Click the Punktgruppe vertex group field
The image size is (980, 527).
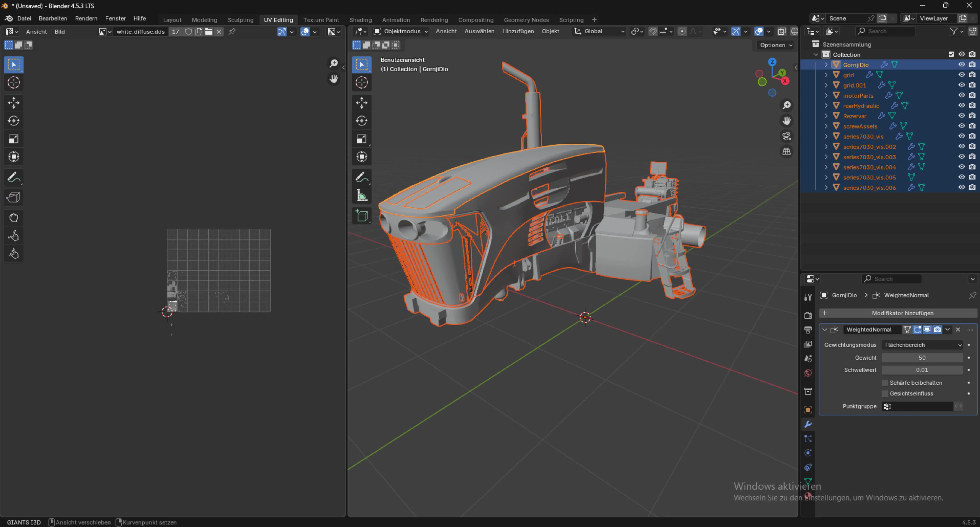pyautogui.click(x=917, y=406)
